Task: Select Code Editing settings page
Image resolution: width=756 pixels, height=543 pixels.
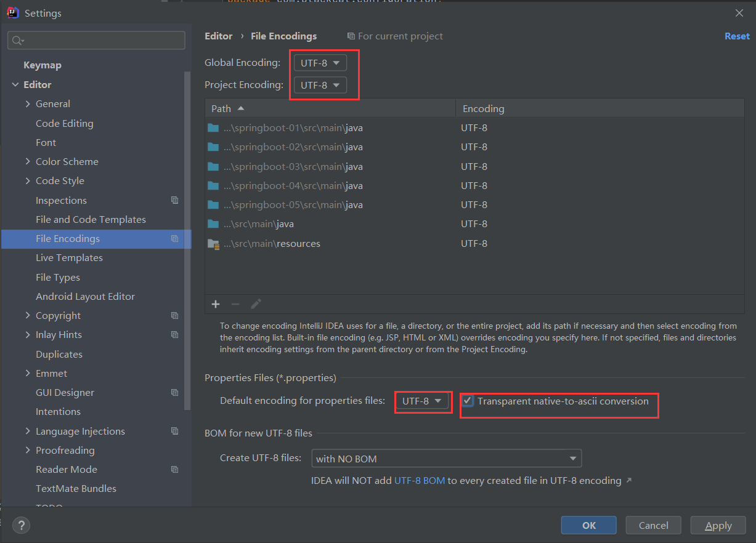Action: coord(65,123)
